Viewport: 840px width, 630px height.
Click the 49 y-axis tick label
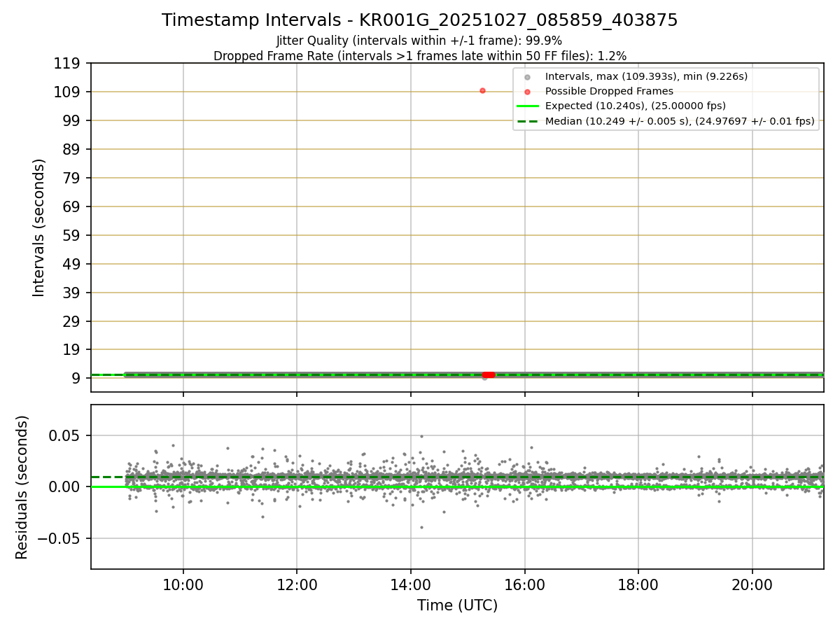click(x=73, y=264)
